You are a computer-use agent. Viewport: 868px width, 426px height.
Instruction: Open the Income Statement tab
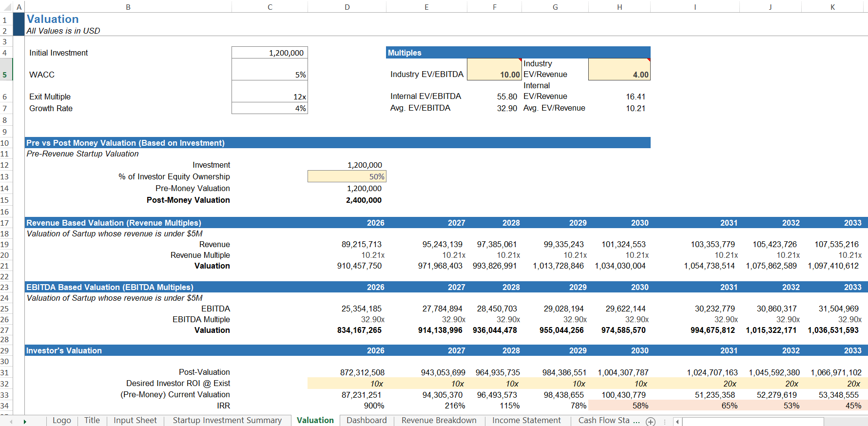[526, 421]
